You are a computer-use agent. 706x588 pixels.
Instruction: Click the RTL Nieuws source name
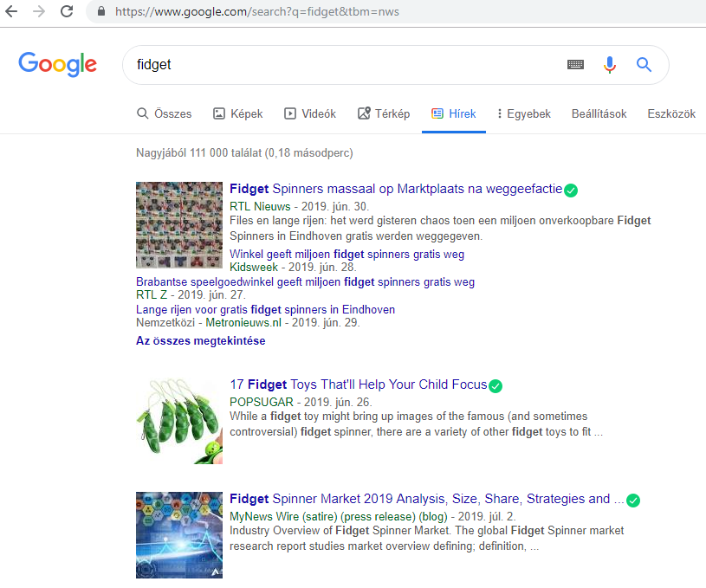[x=260, y=207]
